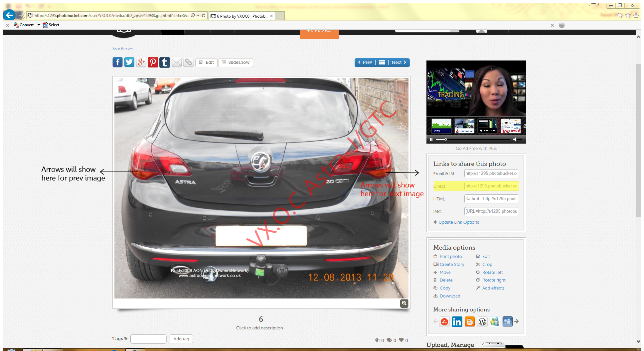This screenshot has width=644, height=351.
Task: Switch to the 6 Photo by VXOC0 tab
Action: 242,16
